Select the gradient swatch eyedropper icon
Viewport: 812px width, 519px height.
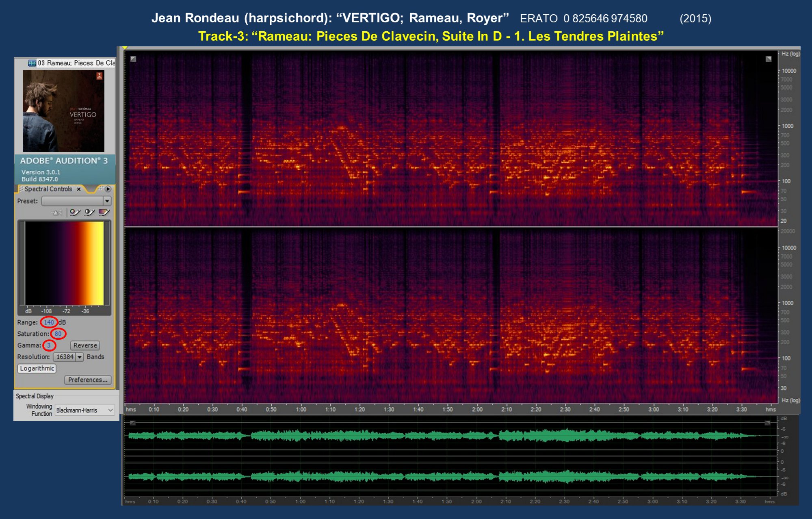click(104, 212)
